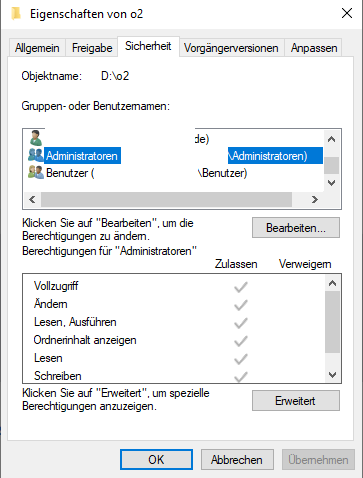
Task: Close the Eigenschaften von o2 dialog
Action: coord(347,13)
